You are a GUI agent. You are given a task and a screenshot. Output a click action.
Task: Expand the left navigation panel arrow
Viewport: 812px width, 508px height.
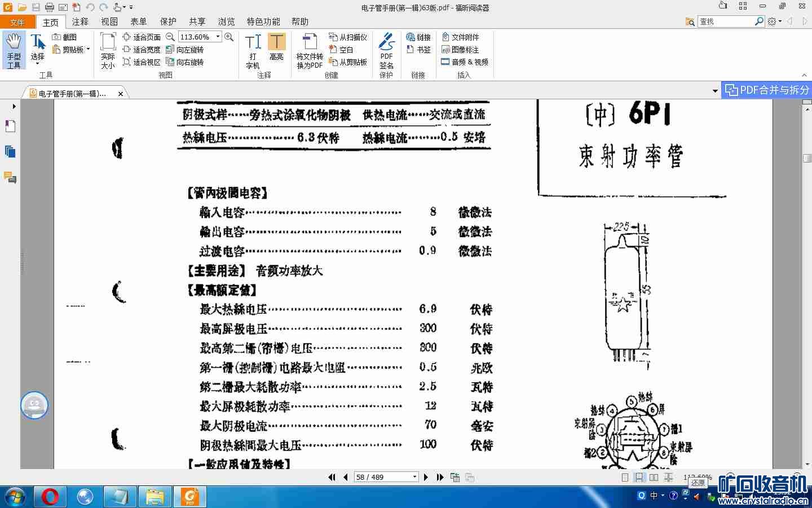pyautogui.click(x=14, y=106)
